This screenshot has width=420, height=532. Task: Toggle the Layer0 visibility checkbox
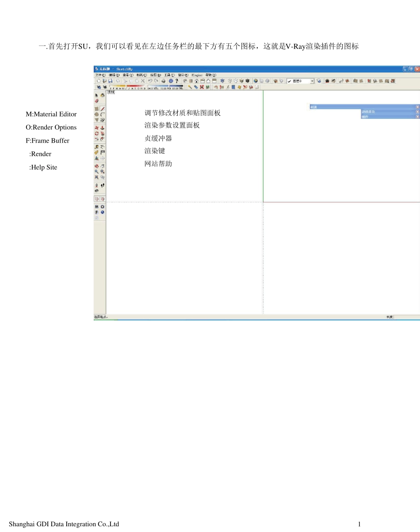290,81
